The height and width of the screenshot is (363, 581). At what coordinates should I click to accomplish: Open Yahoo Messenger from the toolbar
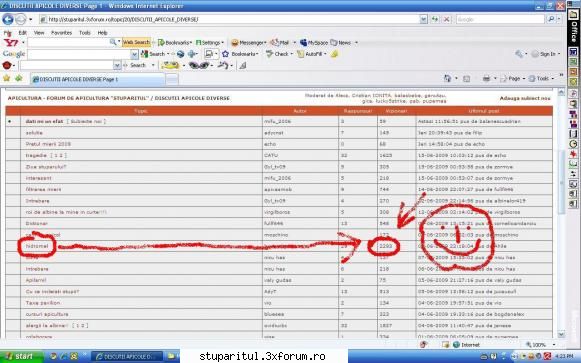(249, 43)
